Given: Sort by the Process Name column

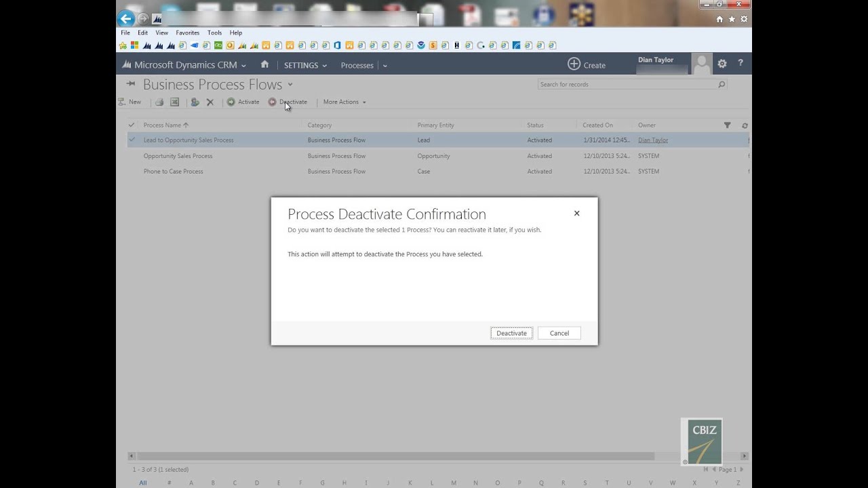Looking at the screenshot, I should point(166,125).
